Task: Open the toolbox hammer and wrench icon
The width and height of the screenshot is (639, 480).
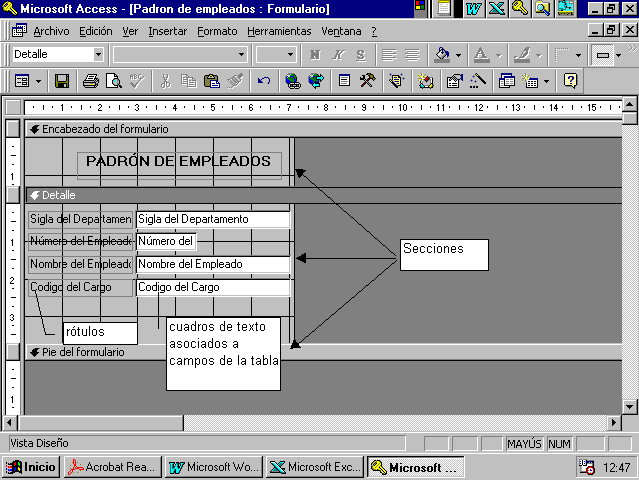Action: tap(367, 81)
